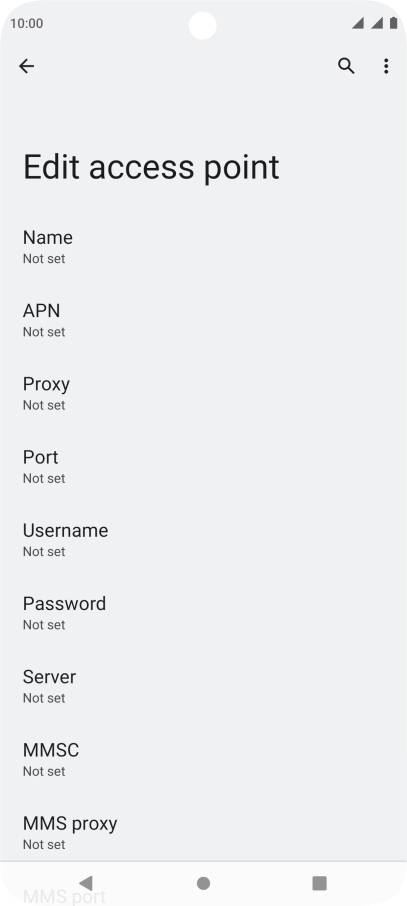Open the Name setting
The height and width of the screenshot is (906, 407).
204,247
